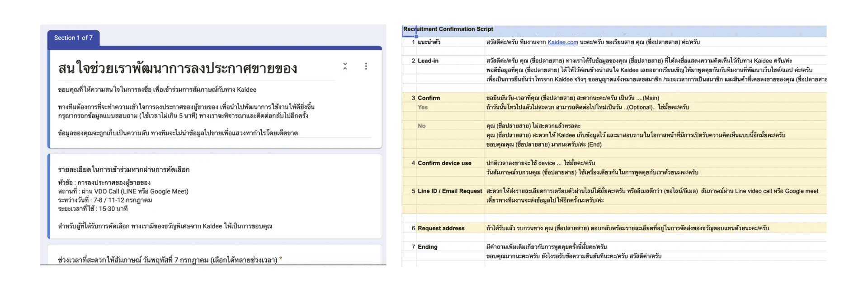
Task: Click the 'รายละเอียดในการเข้าร่วมหากผ่านการคัดเลือก' heading
Action: point(124,170)
